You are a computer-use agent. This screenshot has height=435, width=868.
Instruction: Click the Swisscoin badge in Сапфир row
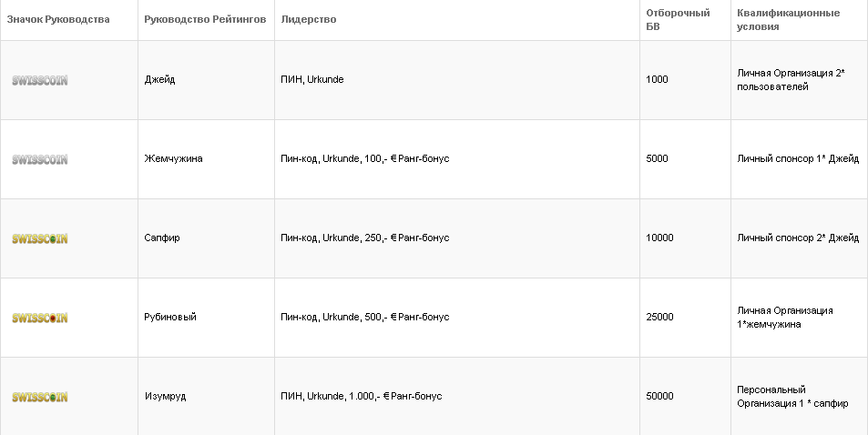(40, 238)
